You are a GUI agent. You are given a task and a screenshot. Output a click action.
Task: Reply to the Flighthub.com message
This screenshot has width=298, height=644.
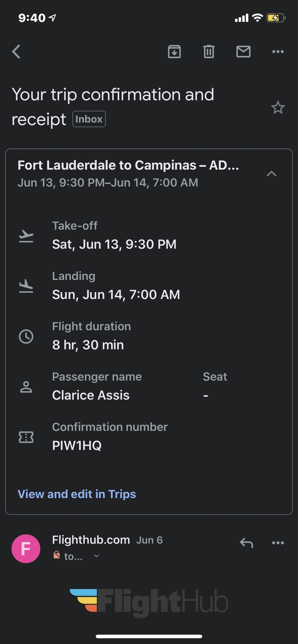point(247,543)
